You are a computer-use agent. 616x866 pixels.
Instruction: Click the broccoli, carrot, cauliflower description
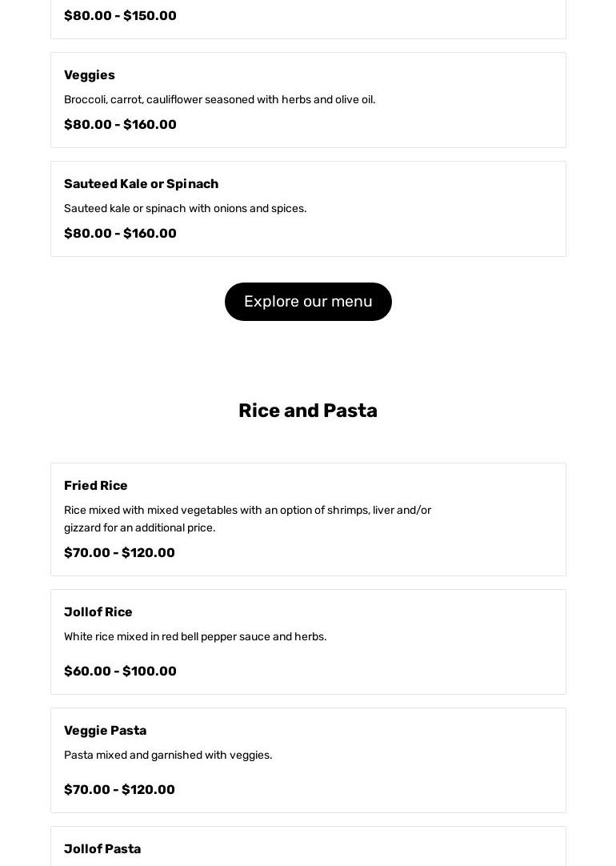tap(219, 100)
